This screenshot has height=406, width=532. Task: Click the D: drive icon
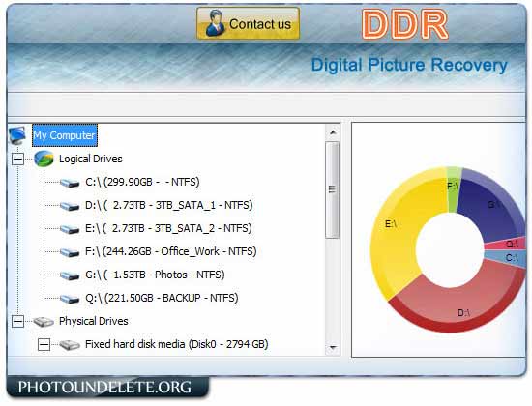pos(70,206)
